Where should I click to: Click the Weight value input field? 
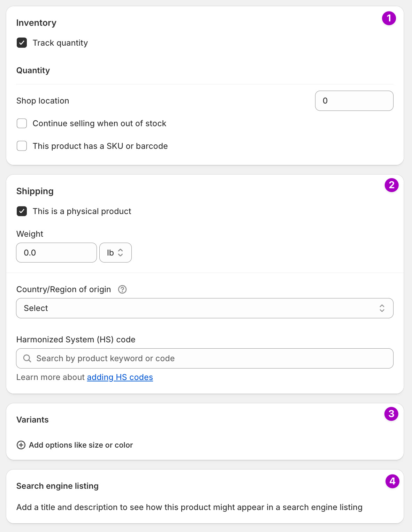56,253
